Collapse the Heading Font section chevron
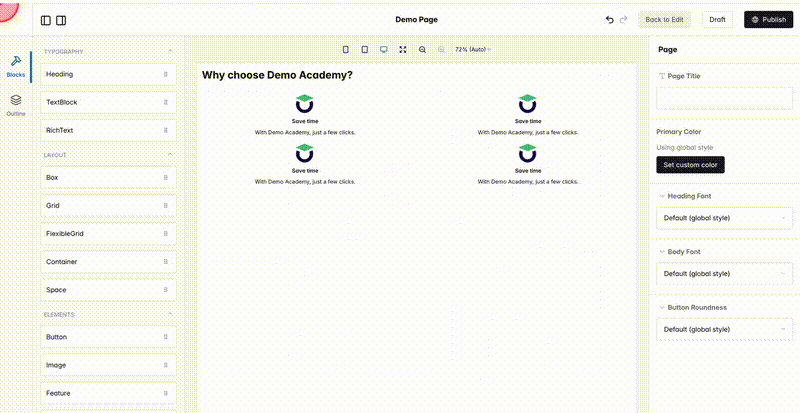 pyautogui.click(x=662, y=196)
